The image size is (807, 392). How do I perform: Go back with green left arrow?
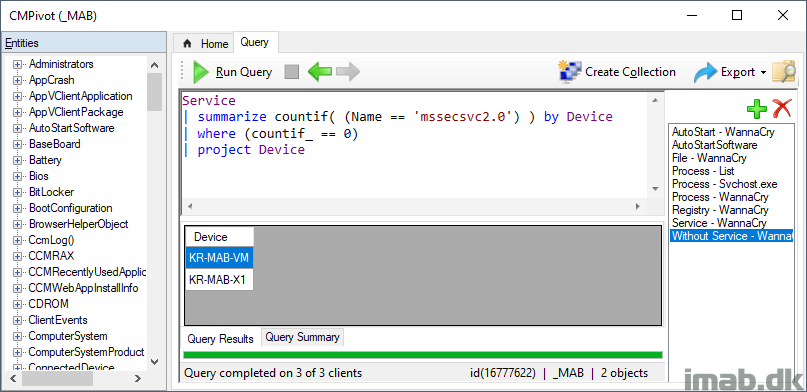pos(320,72)
